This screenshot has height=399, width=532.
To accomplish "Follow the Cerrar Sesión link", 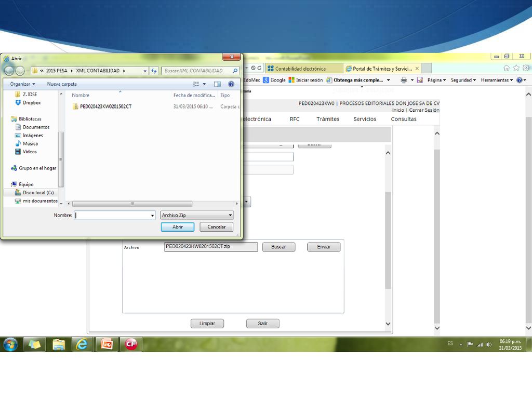I will pos(424,110).
